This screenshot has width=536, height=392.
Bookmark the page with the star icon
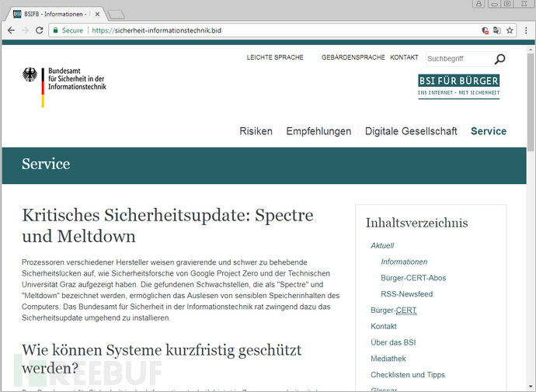pyautogui.click(x=510, y=30)
